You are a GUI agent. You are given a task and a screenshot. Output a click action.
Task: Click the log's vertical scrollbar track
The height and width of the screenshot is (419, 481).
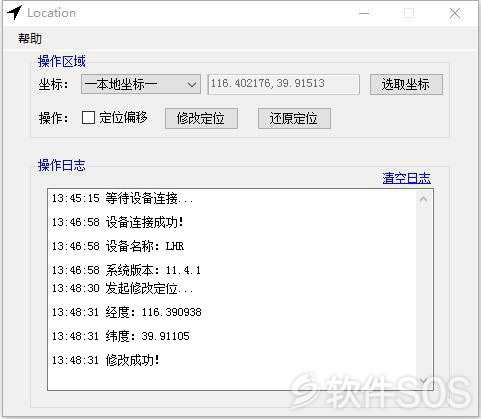pyautogui.click(x=424, y=290)
